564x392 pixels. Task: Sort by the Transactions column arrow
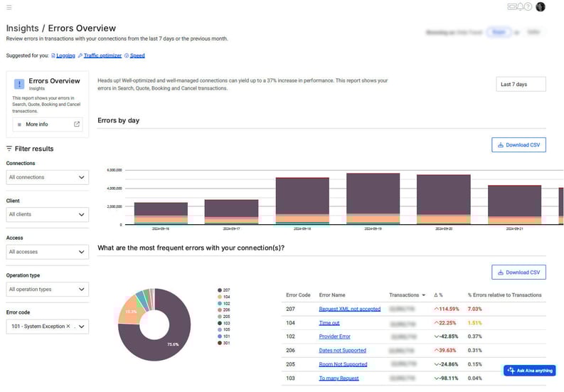click(425, 295)
